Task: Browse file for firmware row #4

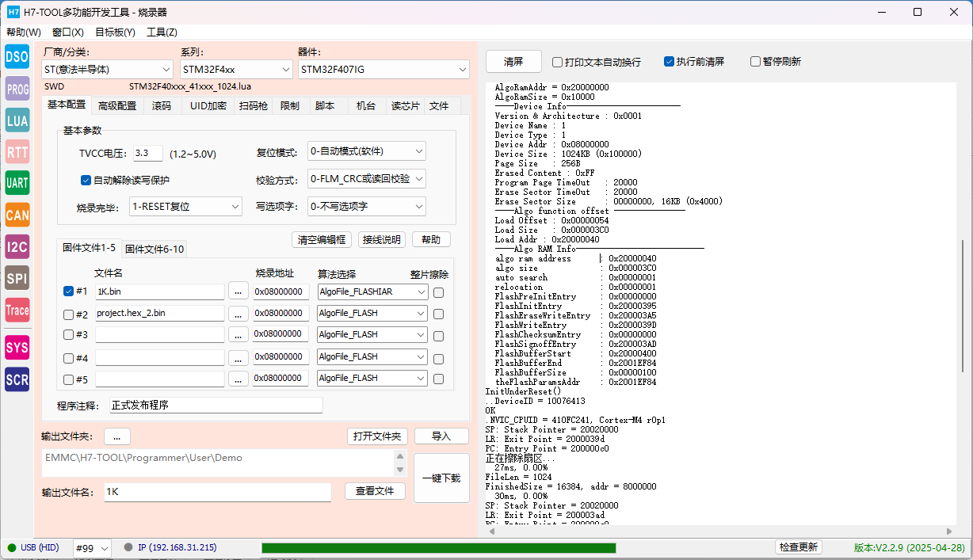Action: coord(238,357)
